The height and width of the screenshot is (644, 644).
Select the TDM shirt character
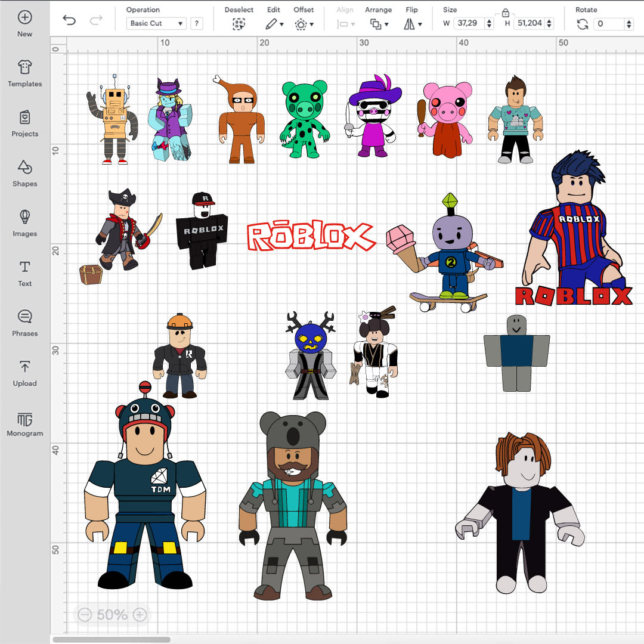click(145, 485)
